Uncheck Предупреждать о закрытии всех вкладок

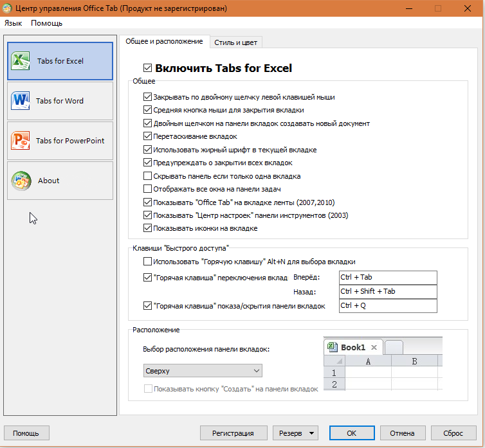coord(147,163)
